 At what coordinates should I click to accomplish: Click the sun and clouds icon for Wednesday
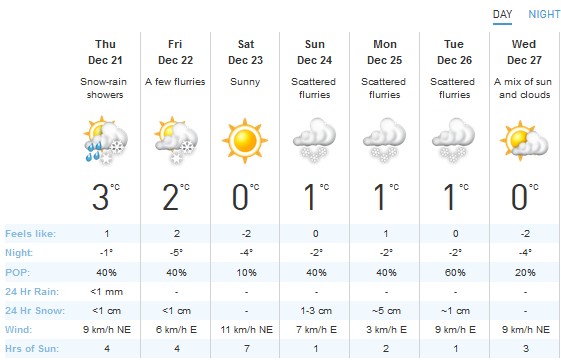[x=524, y=141]
